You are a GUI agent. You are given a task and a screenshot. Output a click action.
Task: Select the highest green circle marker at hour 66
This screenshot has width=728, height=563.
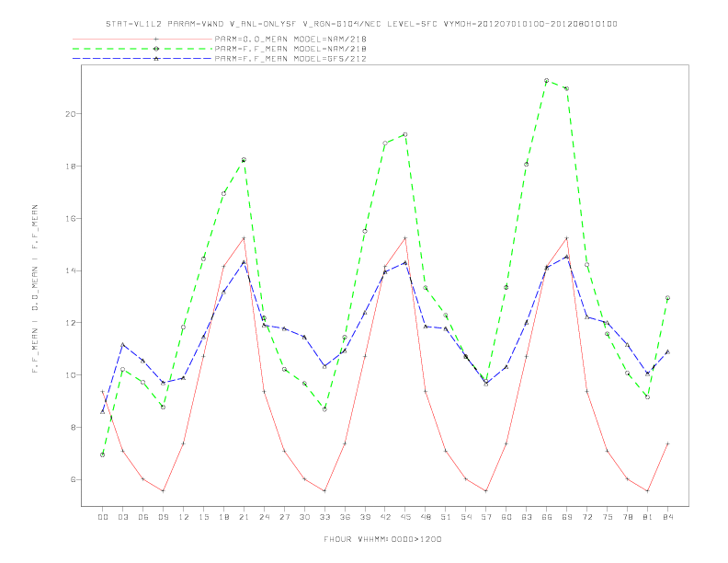coord(547,80)
